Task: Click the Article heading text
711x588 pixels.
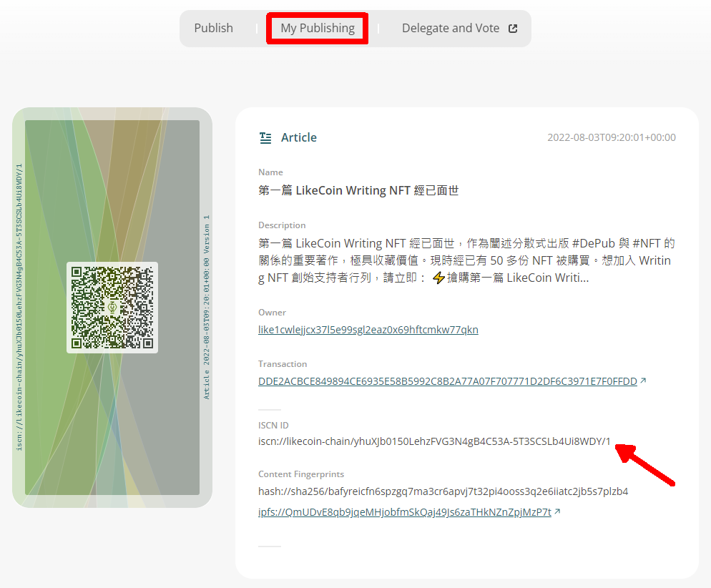Action: pyautogui.click(x=299, y=138)
